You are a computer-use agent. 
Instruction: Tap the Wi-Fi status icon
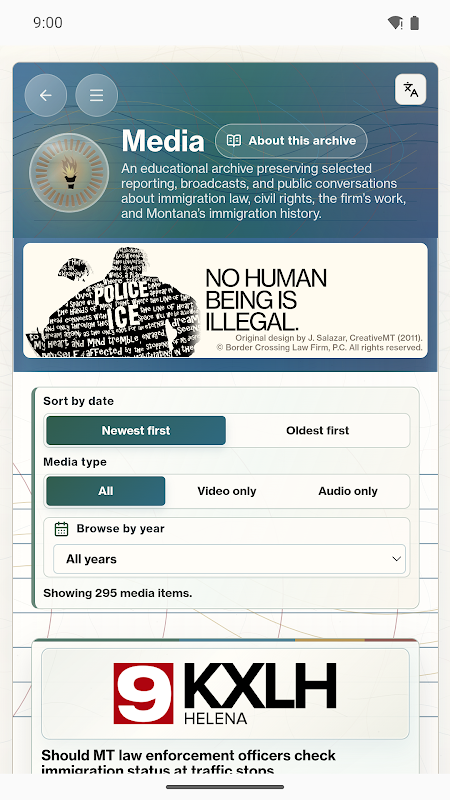click(x=395, y=23)
